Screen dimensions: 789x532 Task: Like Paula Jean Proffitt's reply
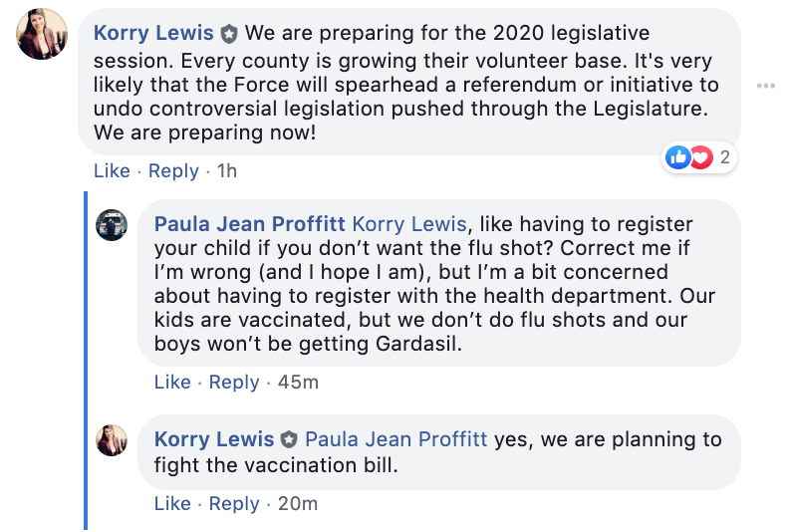click(x=172, y=383)
